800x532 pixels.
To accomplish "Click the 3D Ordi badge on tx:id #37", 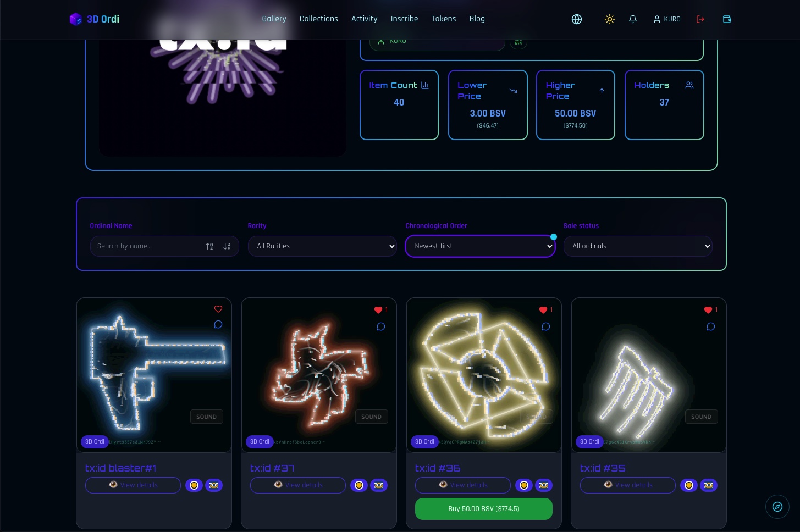I will click(x=260, y=441).
